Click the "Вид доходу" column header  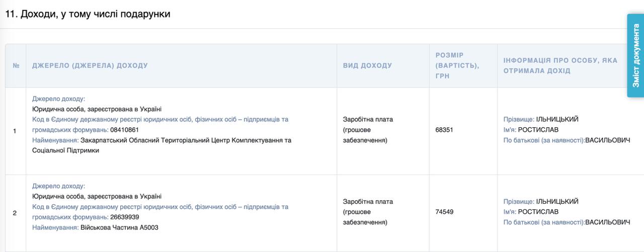(x=367, y=66)
